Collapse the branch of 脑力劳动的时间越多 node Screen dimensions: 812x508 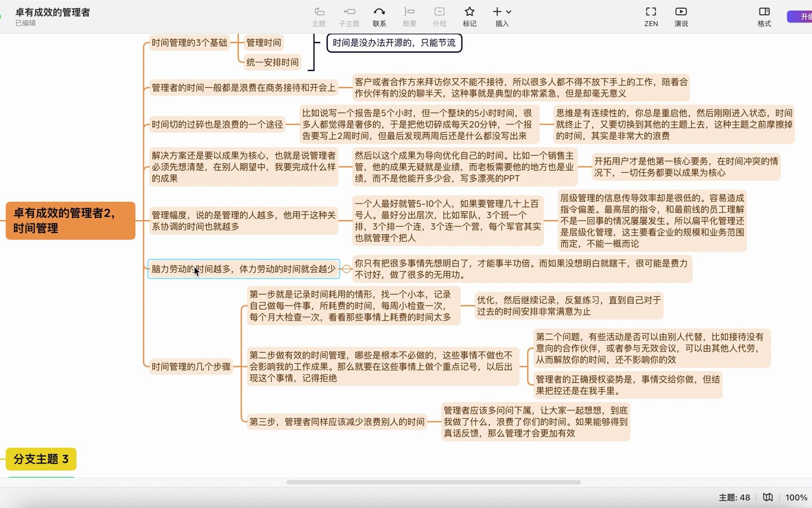click(x=347, y=269)
